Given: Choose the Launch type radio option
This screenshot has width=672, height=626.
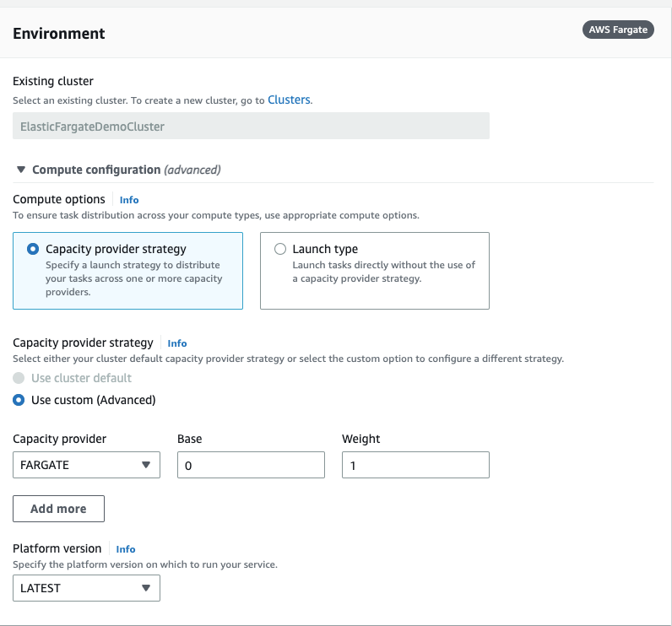Looking at the screenshot, I should tap(280, 249).
